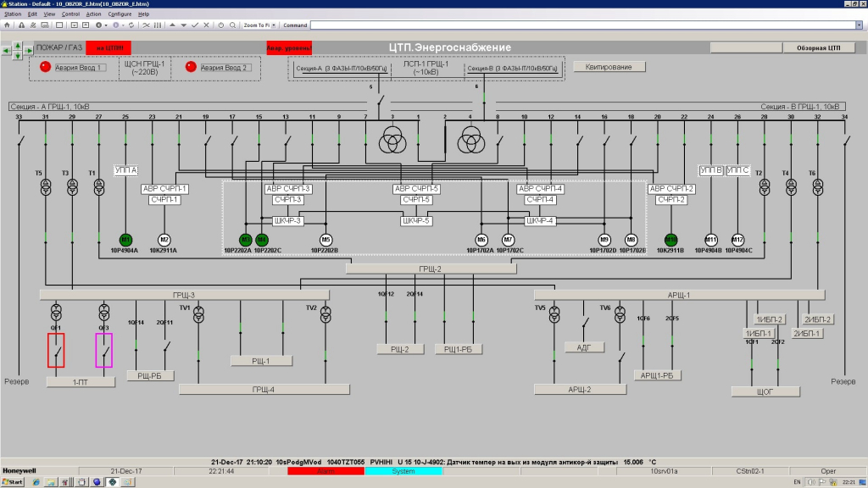Navigate left with green left arrow
This screenshot has width=868, height=488.
coord(6,50)
